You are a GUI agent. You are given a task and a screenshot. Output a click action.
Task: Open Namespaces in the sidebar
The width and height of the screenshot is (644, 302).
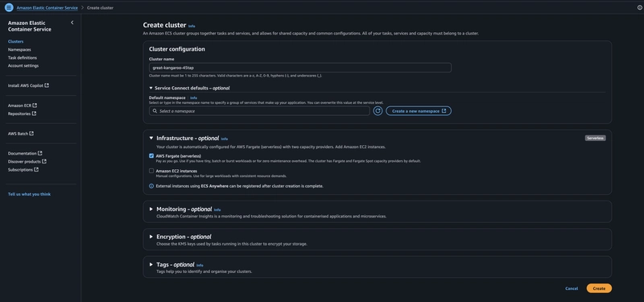(x=19, y=50)
